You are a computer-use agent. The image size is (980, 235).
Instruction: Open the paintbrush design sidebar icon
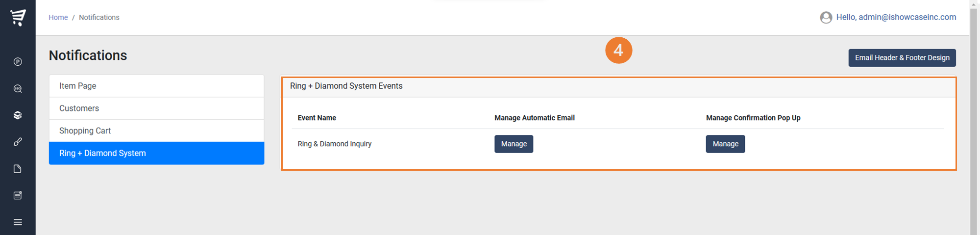pos(18,142)
